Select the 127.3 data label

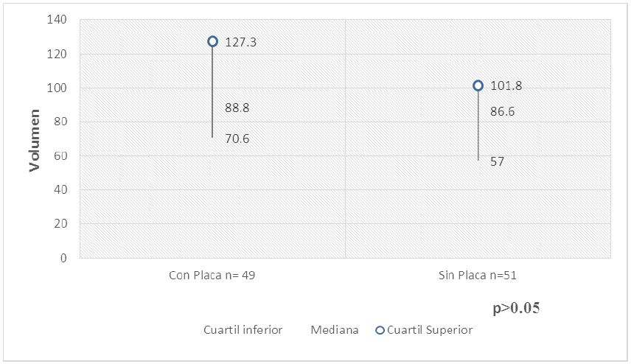240,43
